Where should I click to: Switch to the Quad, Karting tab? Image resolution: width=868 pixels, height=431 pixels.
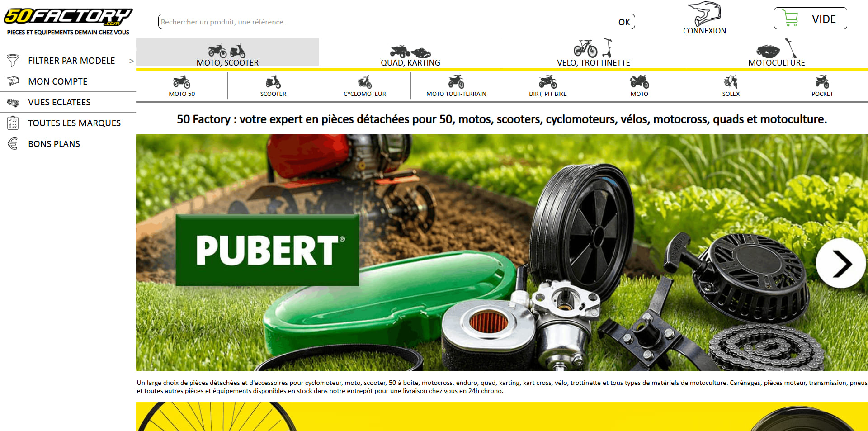(x=410, y=53)
